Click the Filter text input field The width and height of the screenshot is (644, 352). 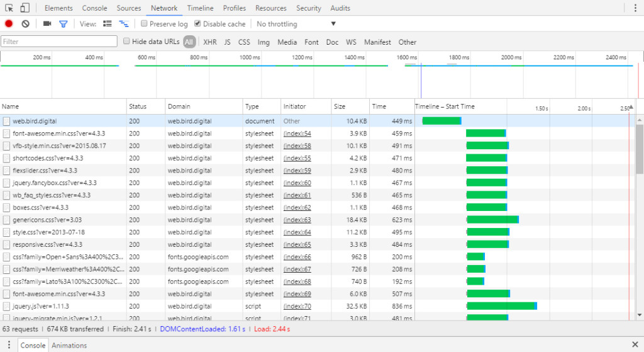pyautogui.click(x=59, y=42)
